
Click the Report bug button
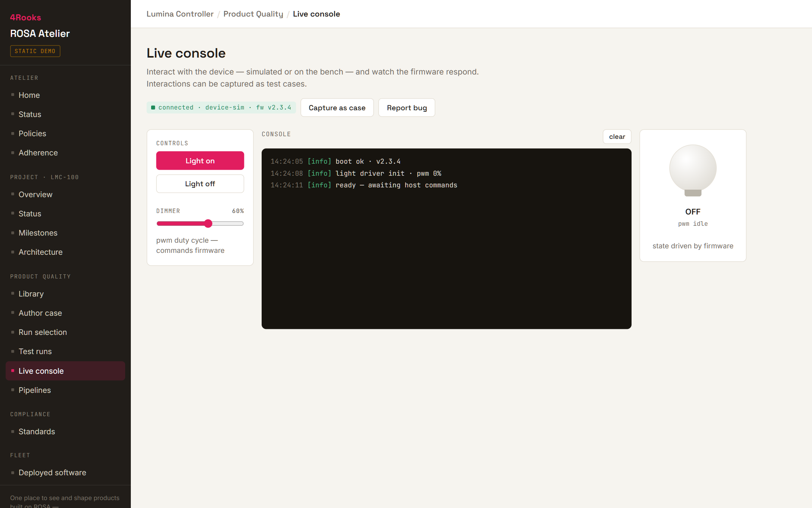(x=407, y=108)
